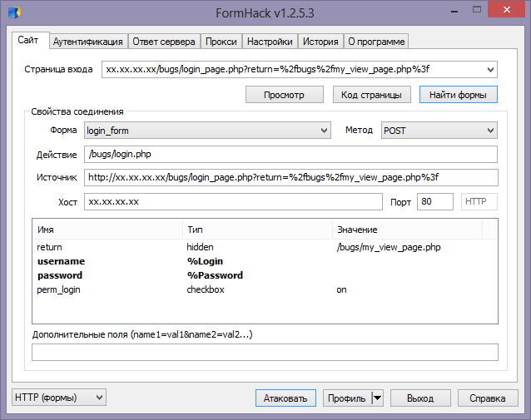Click the Дополнительные поля input field
The width and height of the screenshot is (531, 420).
pyautogui.click(x=265, y=352)
